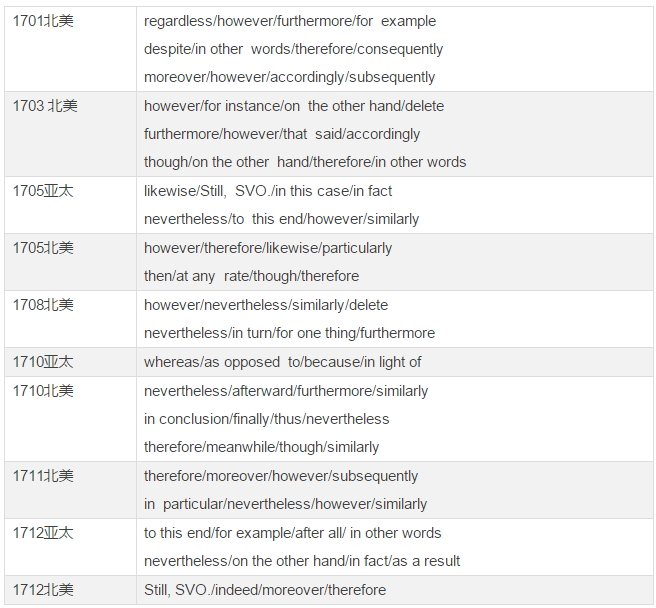Viewport: 656px width, 608px height.
Task: Select the 1705北美 row label
Action: click(x=43, y=248)
